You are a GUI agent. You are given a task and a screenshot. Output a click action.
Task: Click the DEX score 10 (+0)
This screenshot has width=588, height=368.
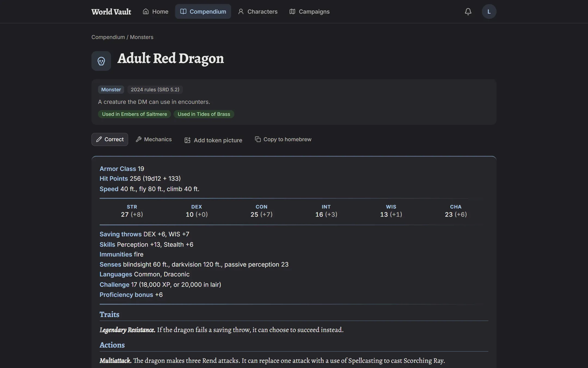pyautogui.click(x=197, y=215)
